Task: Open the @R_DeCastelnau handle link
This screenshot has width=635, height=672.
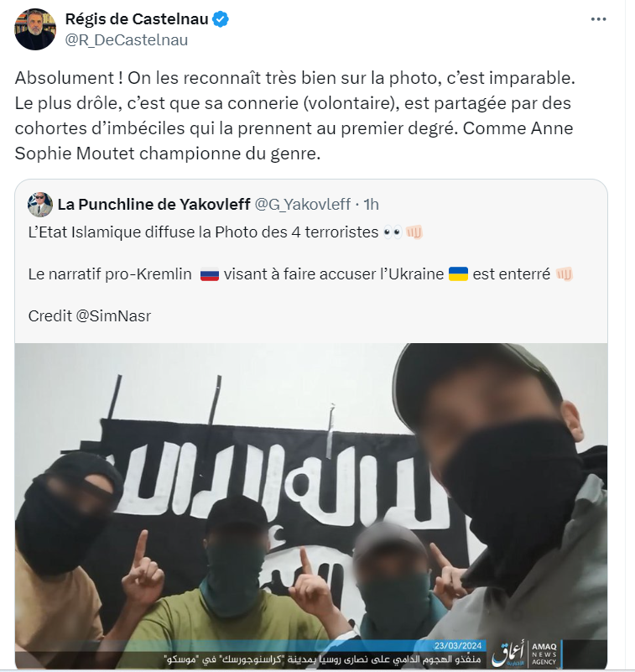Action: pyautogui.click(x=127, y=40)
